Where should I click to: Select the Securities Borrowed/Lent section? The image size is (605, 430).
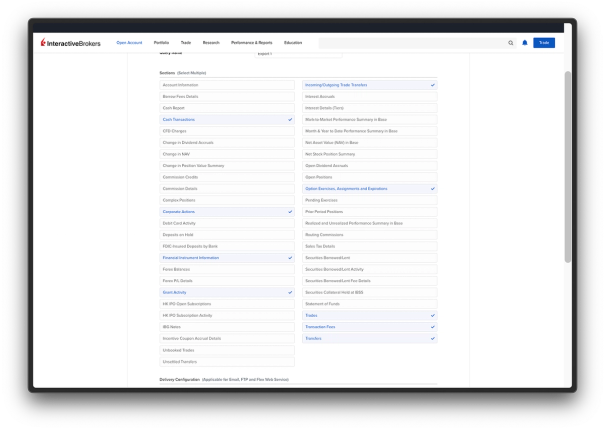[370, 258]
